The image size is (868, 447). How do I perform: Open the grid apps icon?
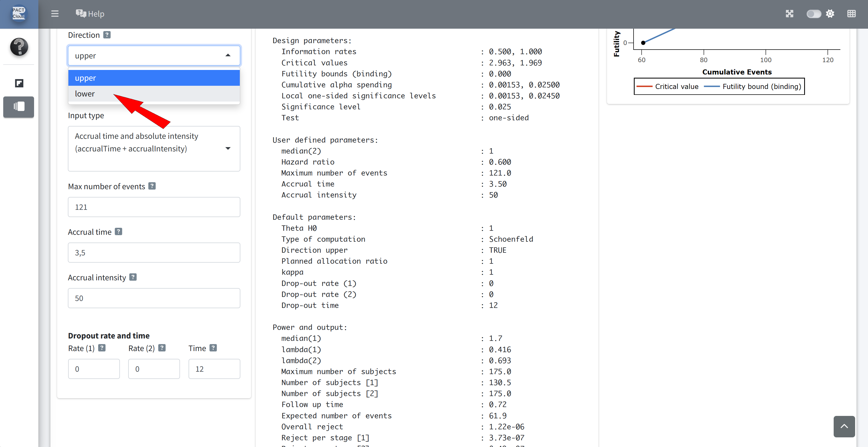tap(851, 14)
